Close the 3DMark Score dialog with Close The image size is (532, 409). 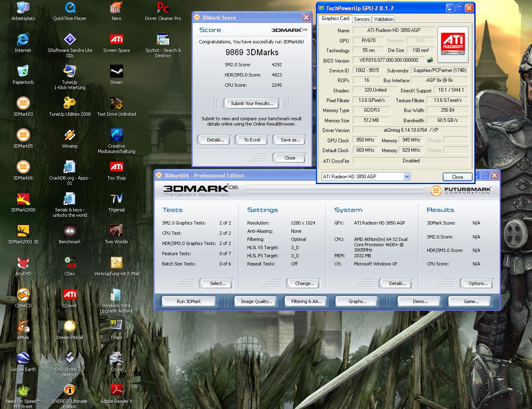coord(289,158)
